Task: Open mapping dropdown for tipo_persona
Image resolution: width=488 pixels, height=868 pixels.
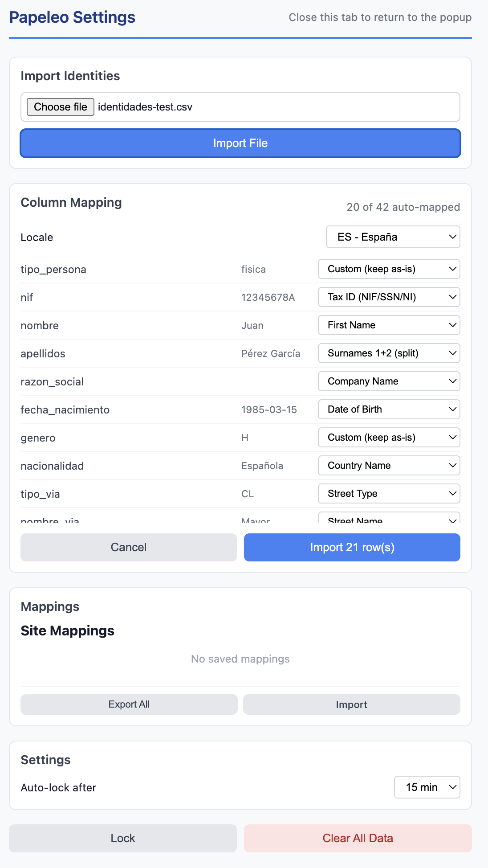Action: (389, 269)
